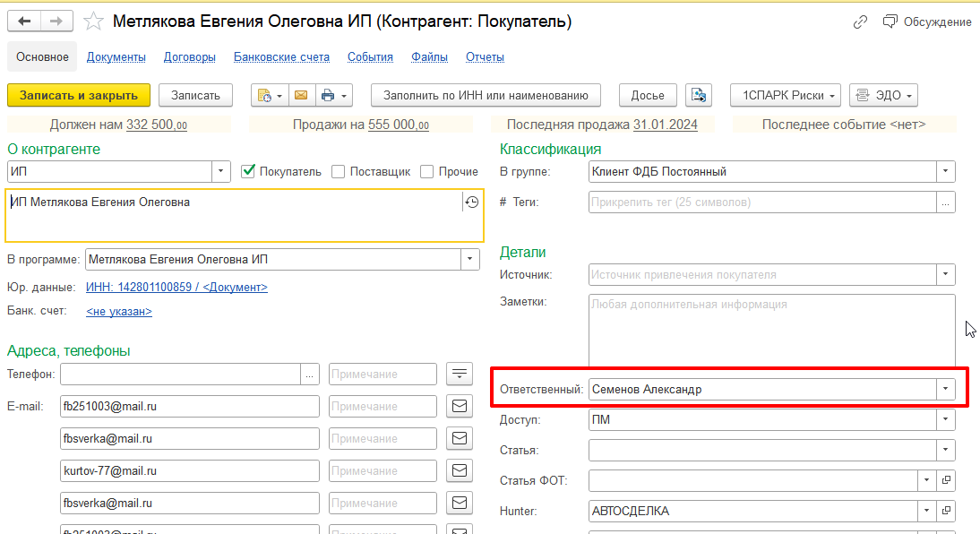Viewport: 980px width, 534px height.
Task: Click into the Телефон input field
Action: (x=181, y=375)
